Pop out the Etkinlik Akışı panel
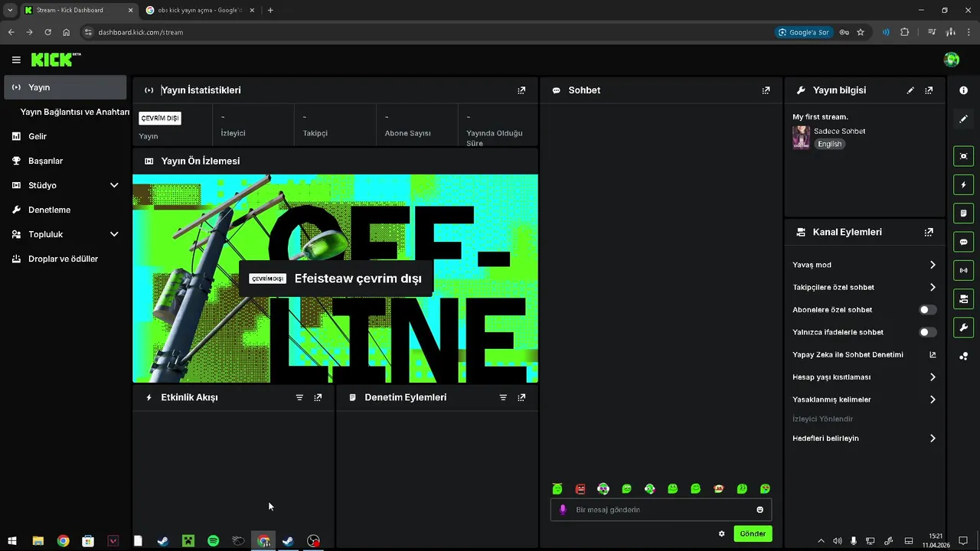This screenshot has height=551, width=980. pyautogui.click(x=318, y=397)
